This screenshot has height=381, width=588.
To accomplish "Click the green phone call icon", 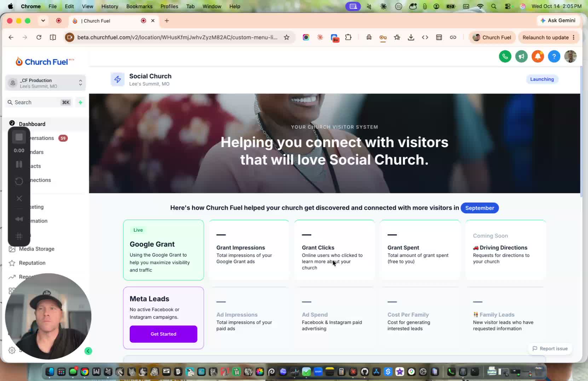I will coord(505,57).
